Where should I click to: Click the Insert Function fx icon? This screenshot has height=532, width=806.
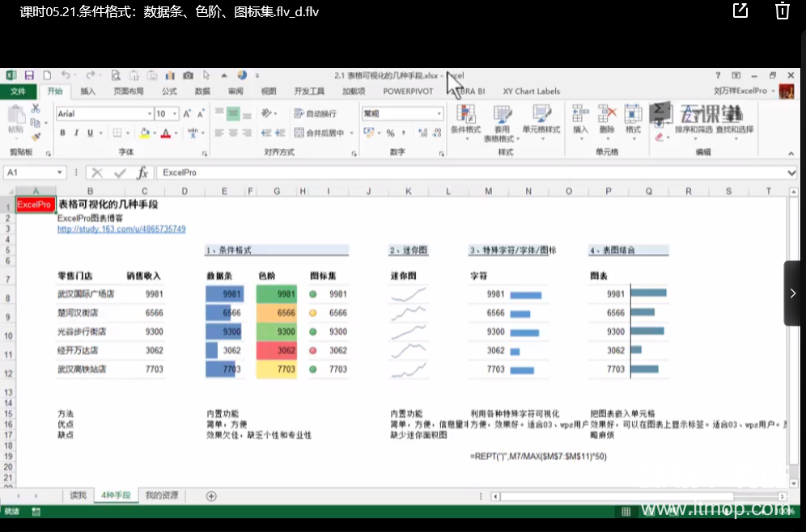tap(142, 172)
